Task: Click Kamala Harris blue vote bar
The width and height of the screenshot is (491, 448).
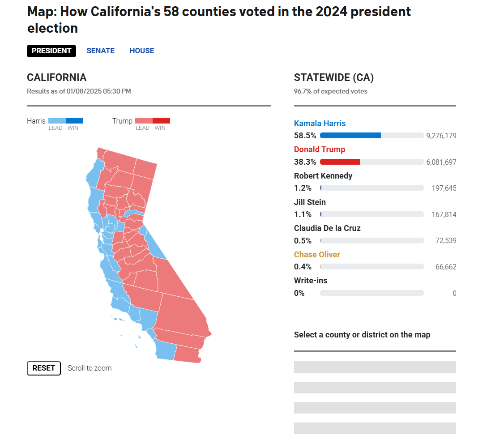Action: click(x=350, y=136)
